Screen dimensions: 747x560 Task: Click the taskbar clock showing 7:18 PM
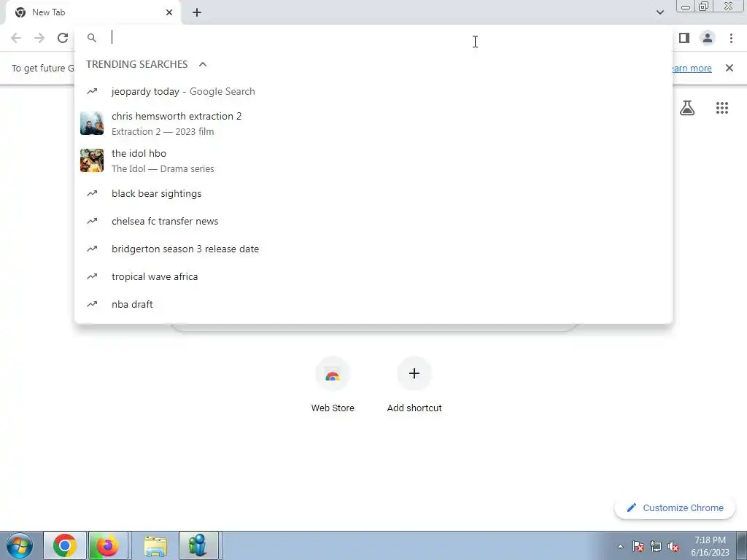[710, 546]
